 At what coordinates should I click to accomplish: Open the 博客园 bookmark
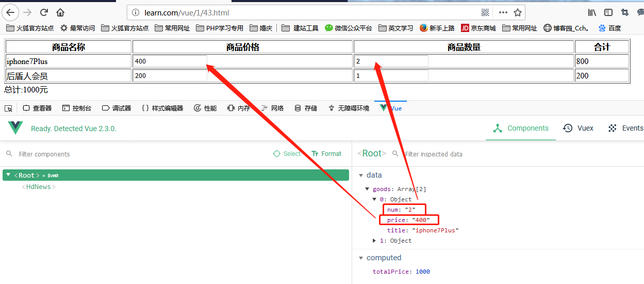[x=566, y=28]
